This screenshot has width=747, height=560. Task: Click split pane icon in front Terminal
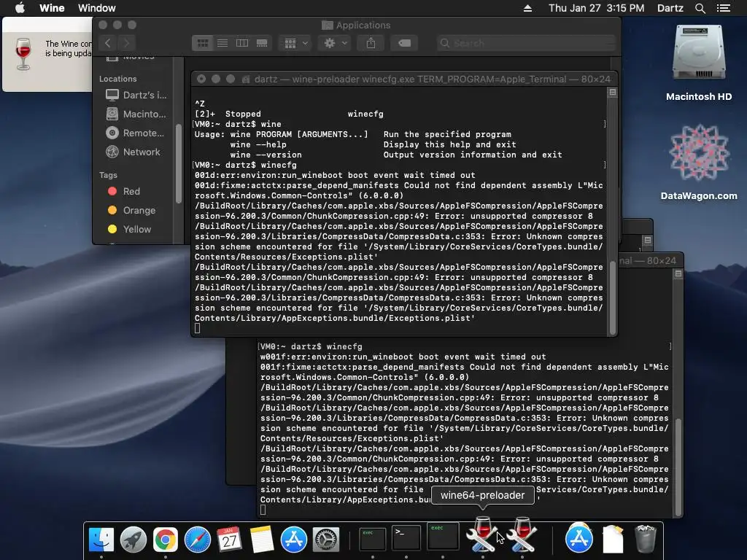pyautogui.click(x=613, y=93)
